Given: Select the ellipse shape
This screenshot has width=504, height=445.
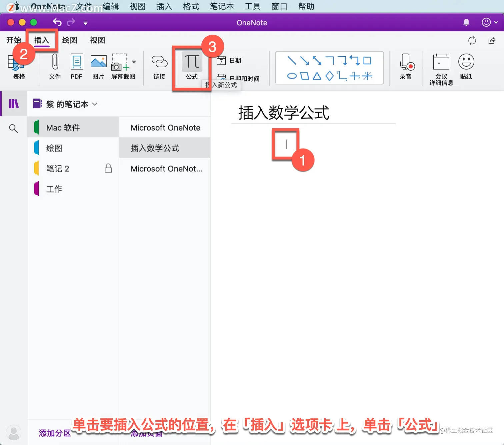Looking at the screenshot, I should pos(292,76).
